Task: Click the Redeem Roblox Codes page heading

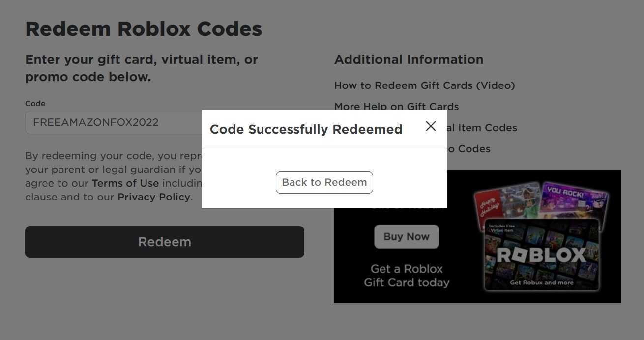Action: [x=144, y=29]
